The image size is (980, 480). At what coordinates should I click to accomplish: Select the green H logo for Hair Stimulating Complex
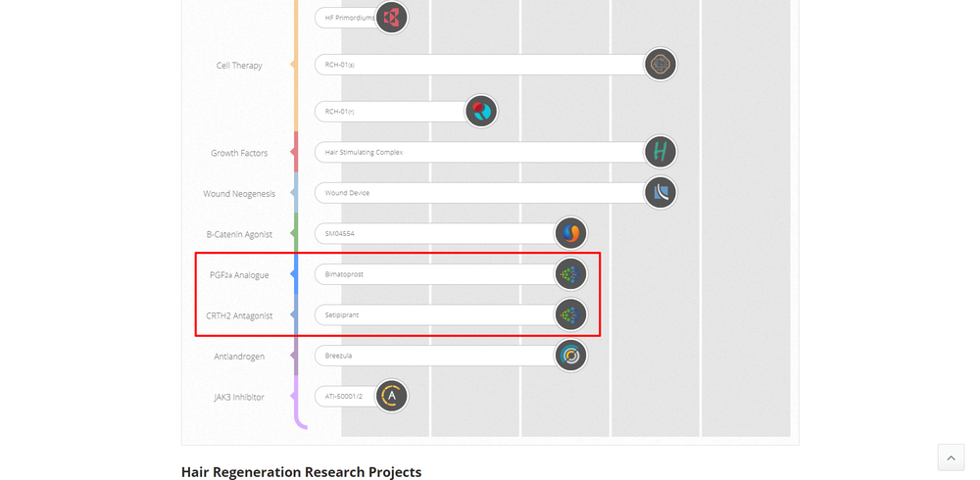[x=661, y=152]
